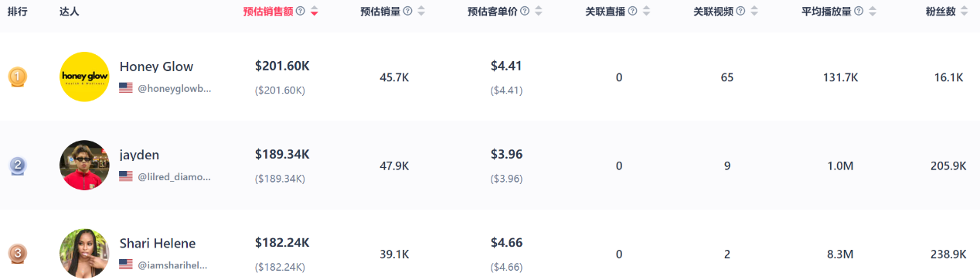Toggle sort arrows for 预估客单价 column

[539, 12]
